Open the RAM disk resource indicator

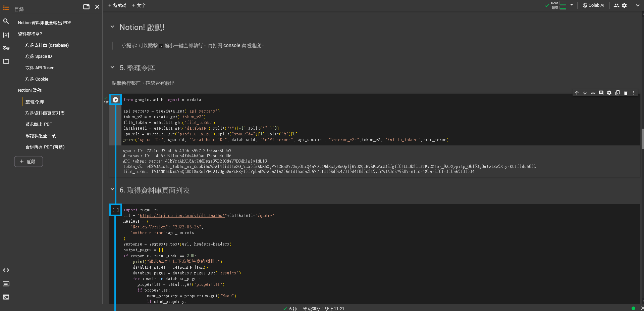pos(558,5)
